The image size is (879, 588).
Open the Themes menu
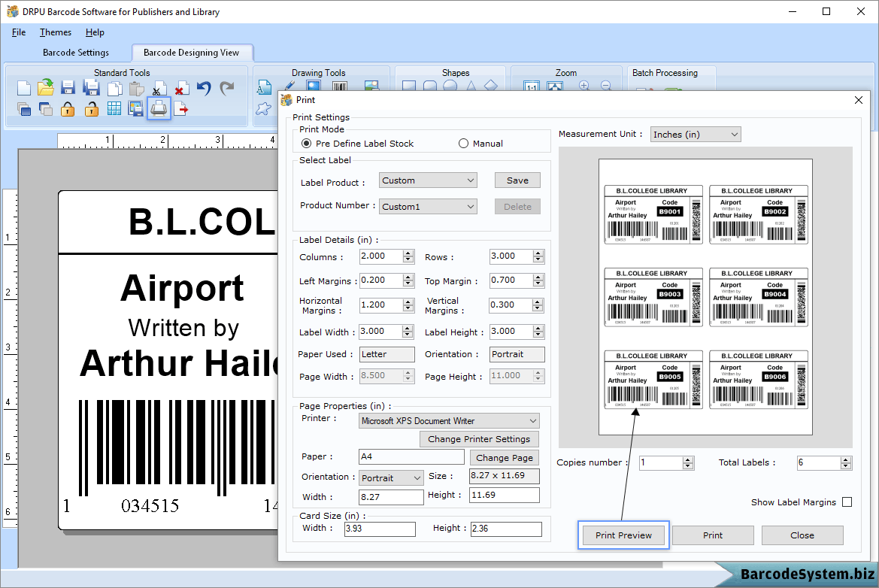pos(56,32)
